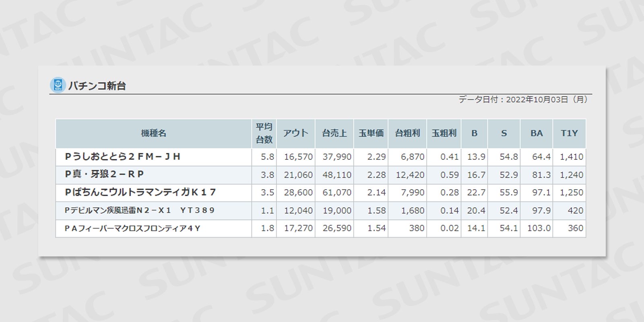Click the 3.8 average units cell

(x=264, y=175)
